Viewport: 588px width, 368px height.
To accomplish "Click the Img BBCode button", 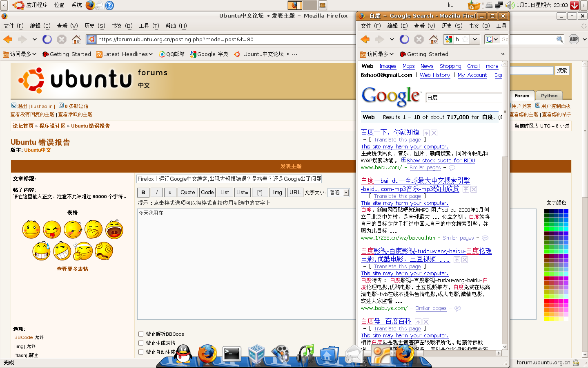I will [x=278, y=193].
